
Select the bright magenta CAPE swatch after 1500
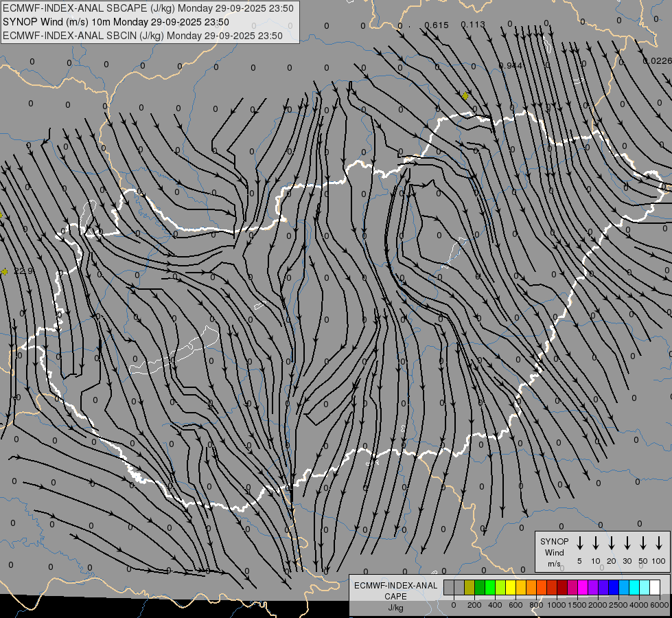[583, 587]
